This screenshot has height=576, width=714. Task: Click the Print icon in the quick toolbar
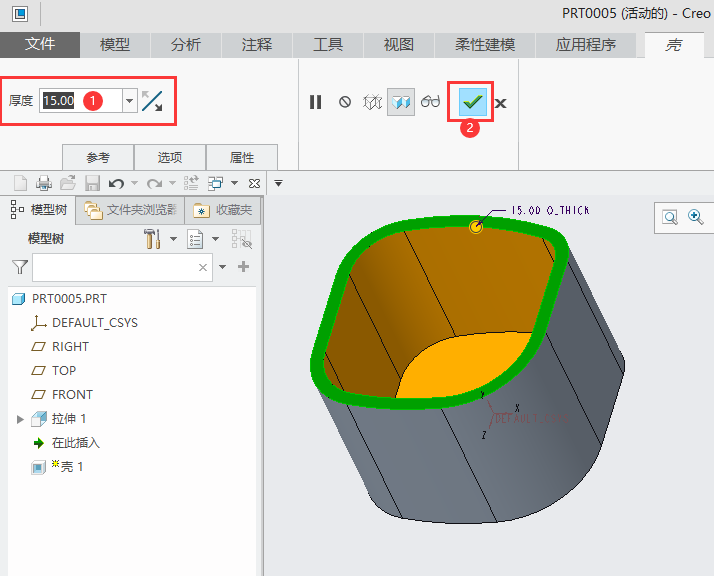point(44,183)
